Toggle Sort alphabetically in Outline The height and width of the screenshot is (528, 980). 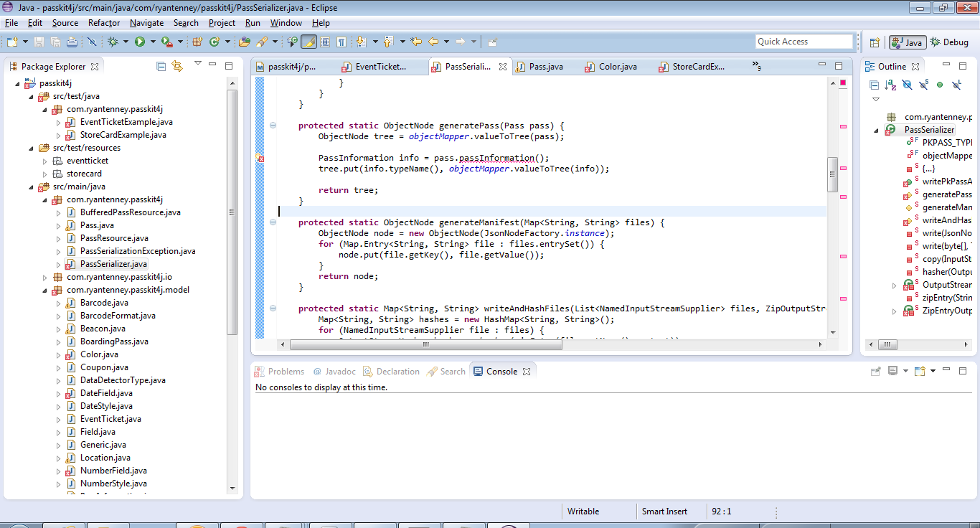(890, 85)
